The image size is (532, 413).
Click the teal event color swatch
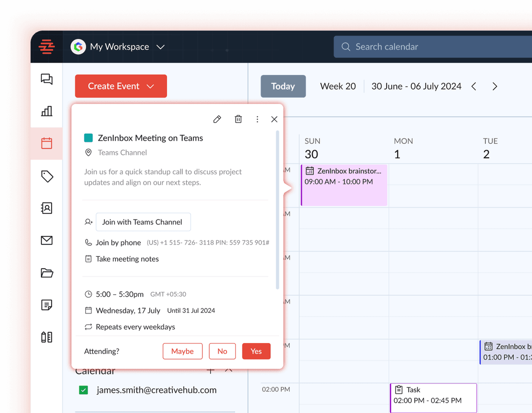(88, 138)
